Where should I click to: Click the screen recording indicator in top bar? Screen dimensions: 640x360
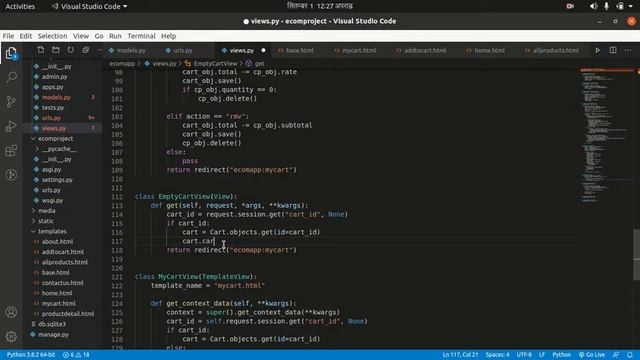570,6
